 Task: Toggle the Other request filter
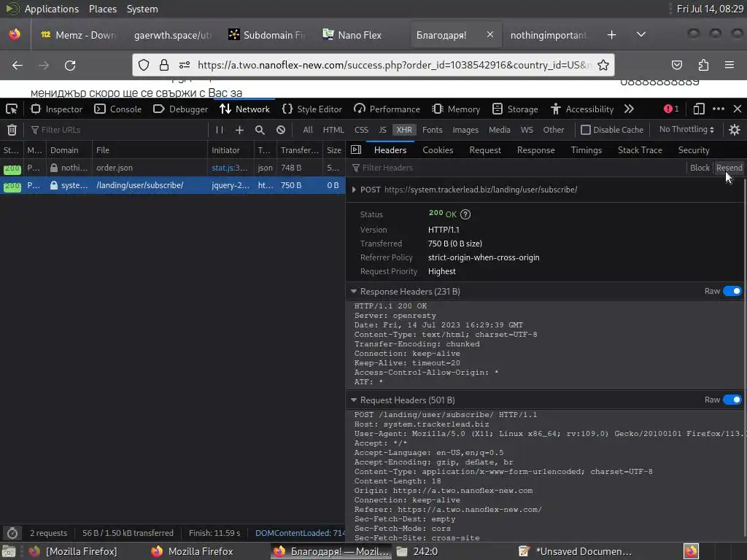[x=553, y=130]
